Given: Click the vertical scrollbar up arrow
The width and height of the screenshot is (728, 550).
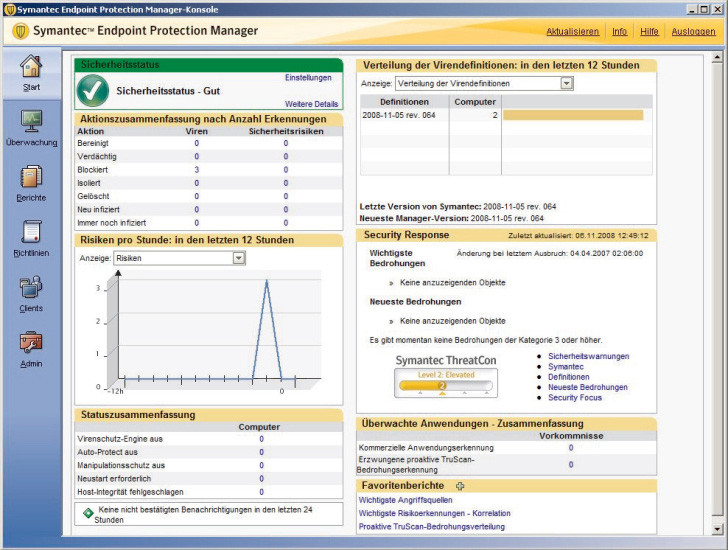Looking at the screenshot, I should [717, 58].
